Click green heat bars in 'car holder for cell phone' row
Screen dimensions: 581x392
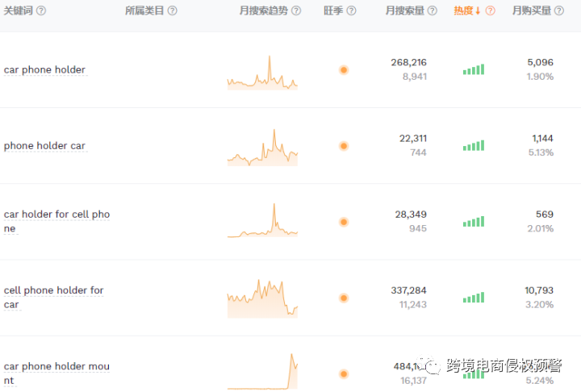(x=474, y=221)
